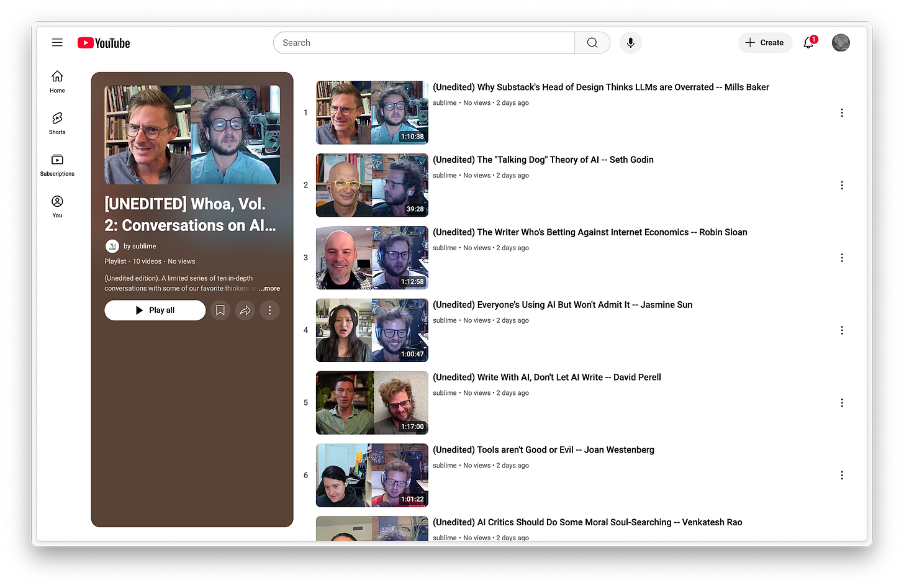904x588 pixels.
Task: Click 'sublime' channel name under Robin Sloan video
Action: click(445, 248)
